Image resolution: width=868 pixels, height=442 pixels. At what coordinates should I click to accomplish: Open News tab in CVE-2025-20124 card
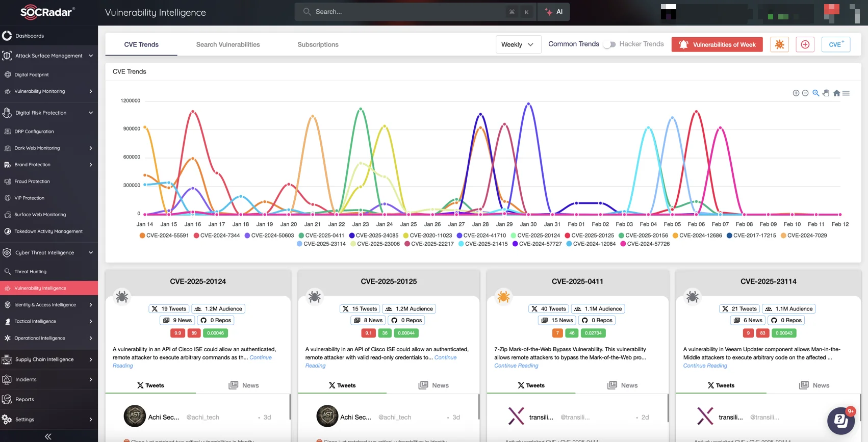[x=244, y=385]
